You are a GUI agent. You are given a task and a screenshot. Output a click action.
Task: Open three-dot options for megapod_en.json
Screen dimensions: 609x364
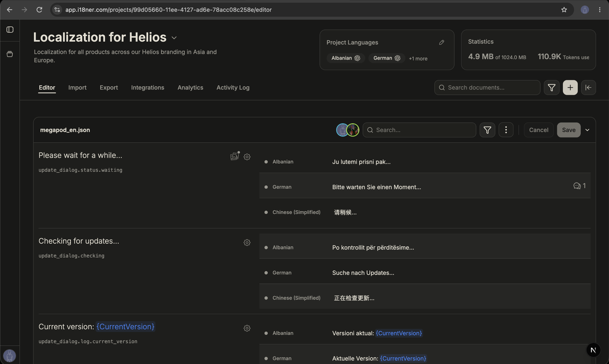[506, 130]
